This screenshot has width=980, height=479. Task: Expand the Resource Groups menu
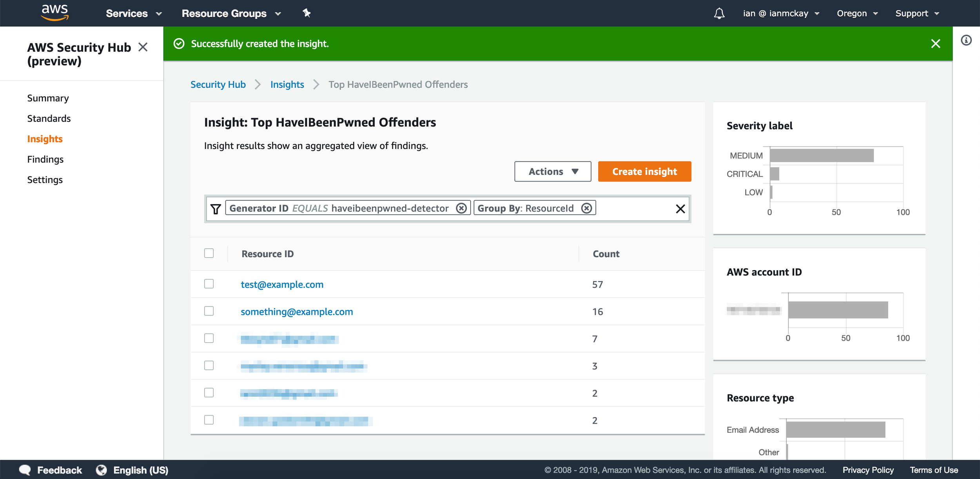[231, 13]
